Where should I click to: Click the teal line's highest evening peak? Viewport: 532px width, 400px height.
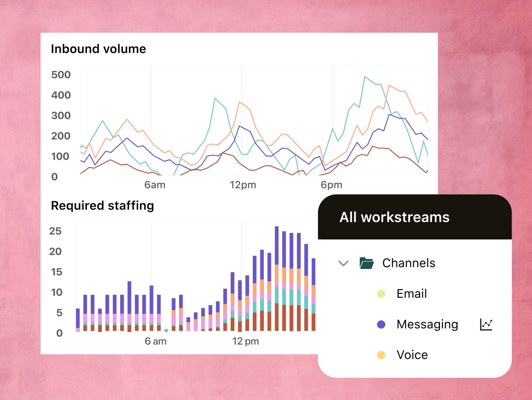pos(365,77)
